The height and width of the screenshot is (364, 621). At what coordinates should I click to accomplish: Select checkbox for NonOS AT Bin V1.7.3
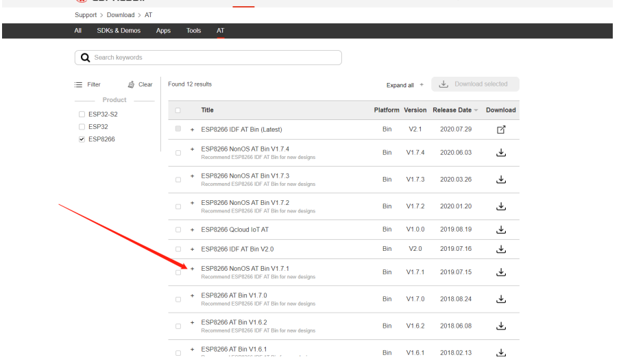pyautogui.click(x=178, y=180)
